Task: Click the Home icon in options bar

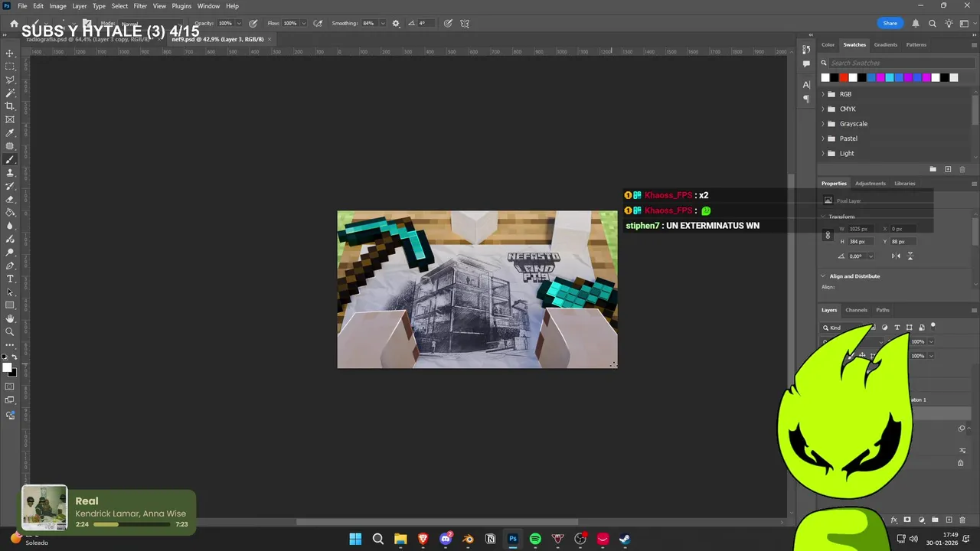Action: tap(14, 24)
